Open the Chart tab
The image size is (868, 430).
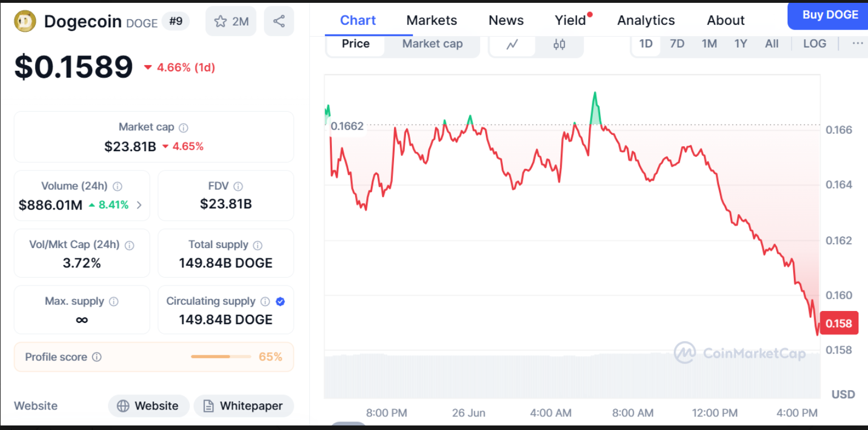coord(358,20)
